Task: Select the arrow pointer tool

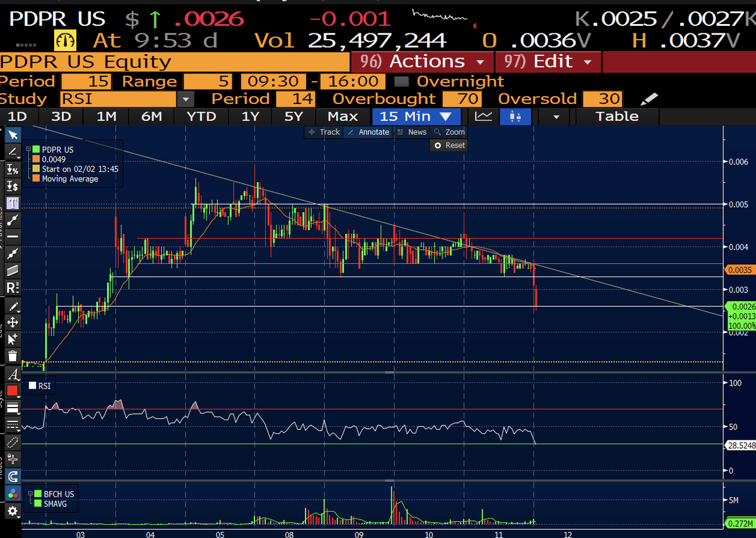Action: (x=13, y=135)
